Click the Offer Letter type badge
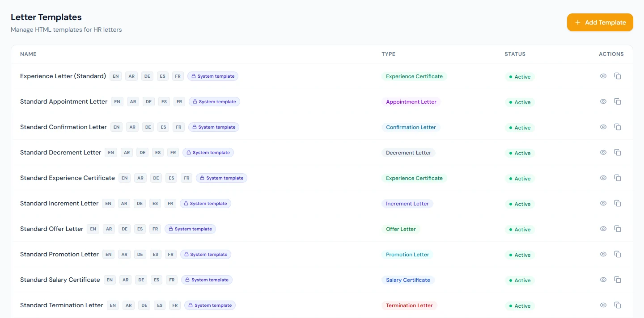The image size is (644, 318). click(x=401, y=229)
